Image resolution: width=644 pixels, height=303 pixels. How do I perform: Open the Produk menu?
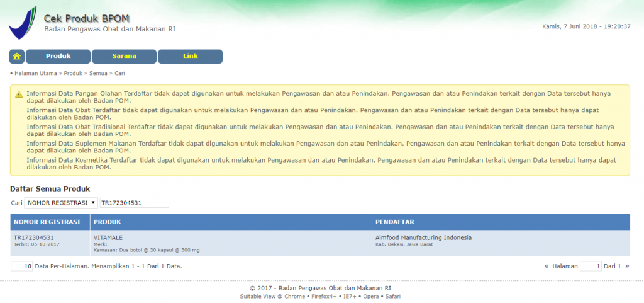(58, 57)
